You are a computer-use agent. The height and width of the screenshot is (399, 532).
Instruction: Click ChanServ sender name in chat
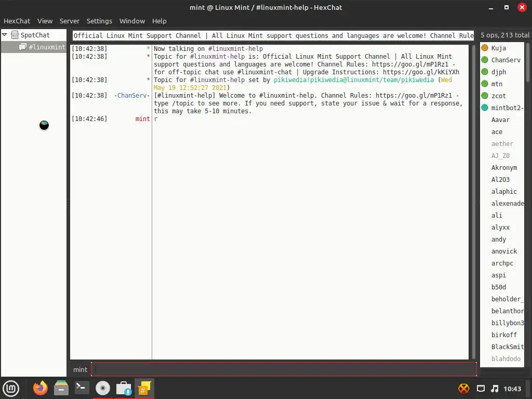132,96
